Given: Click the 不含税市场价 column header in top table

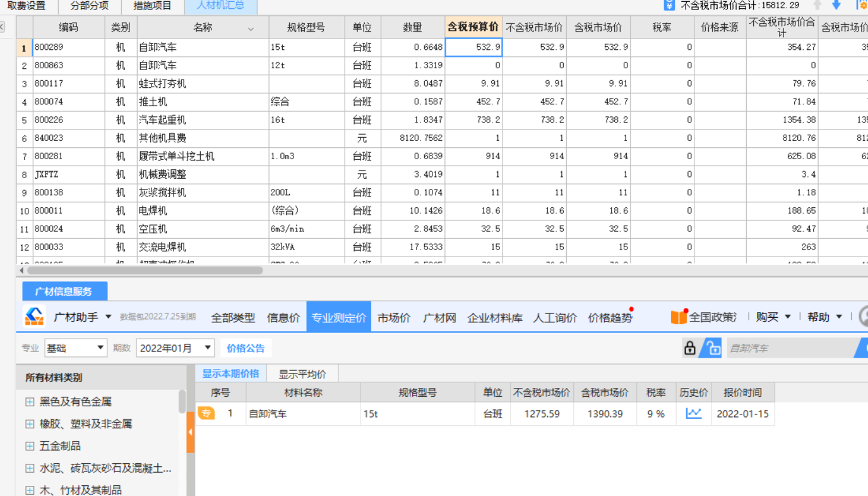Looking at the screenshot, I should [x=534, y=27].
